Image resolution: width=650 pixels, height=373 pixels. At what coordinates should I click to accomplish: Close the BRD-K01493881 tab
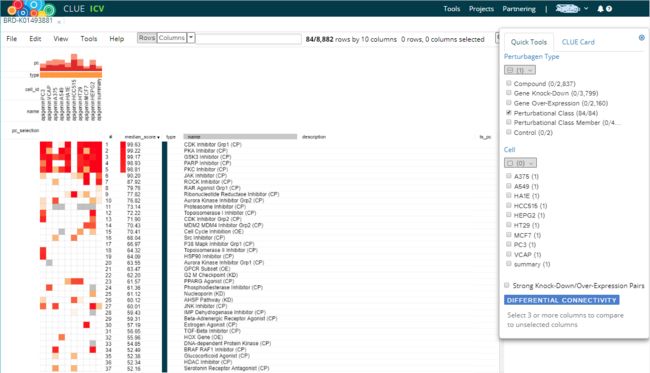pos(59,22)
